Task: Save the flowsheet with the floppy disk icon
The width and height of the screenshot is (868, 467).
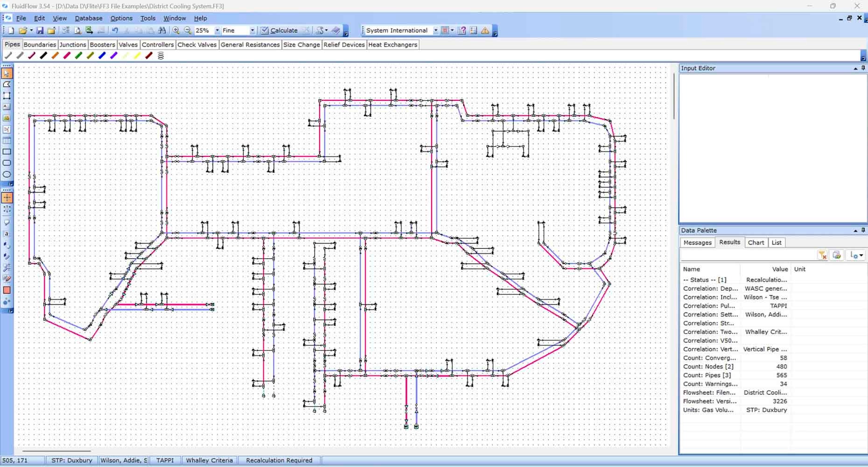Action: pyautogui.click(x=40, y=30)
